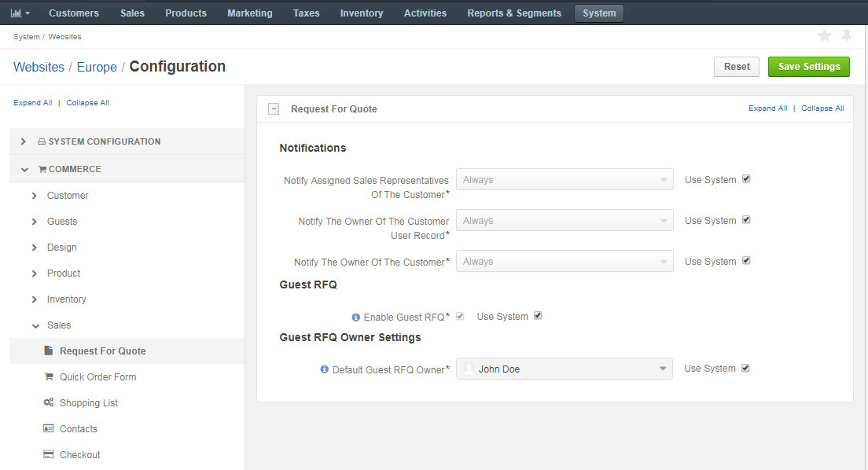This screenshot has width=868, height=470.
Task: Click the Quick Order Form cart icon
Action: 49,376
